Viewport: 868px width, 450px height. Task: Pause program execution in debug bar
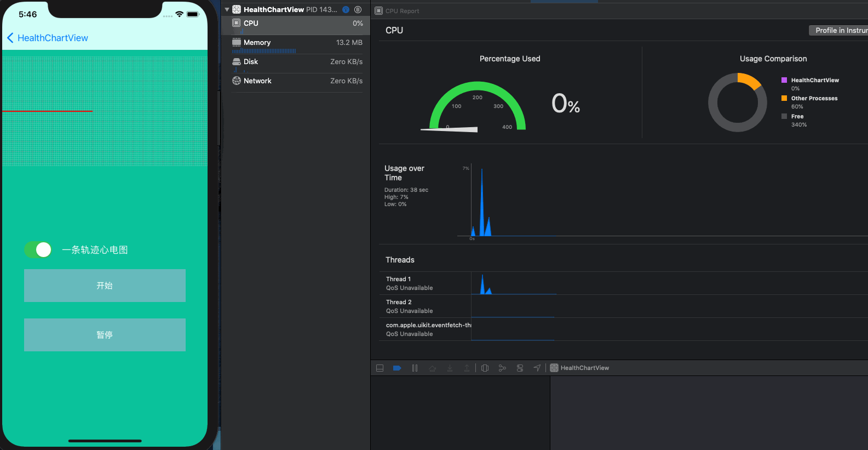[x=415, y=368]
